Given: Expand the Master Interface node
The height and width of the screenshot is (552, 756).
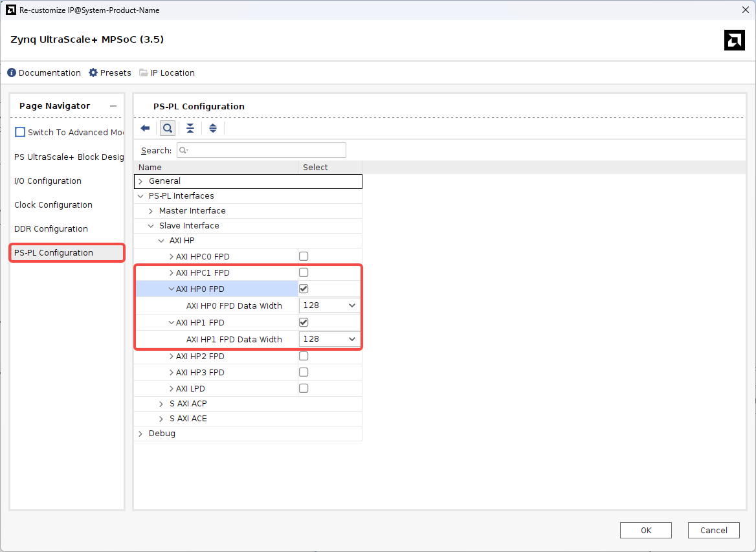Looking at the screenshot, I should point(151,211).
